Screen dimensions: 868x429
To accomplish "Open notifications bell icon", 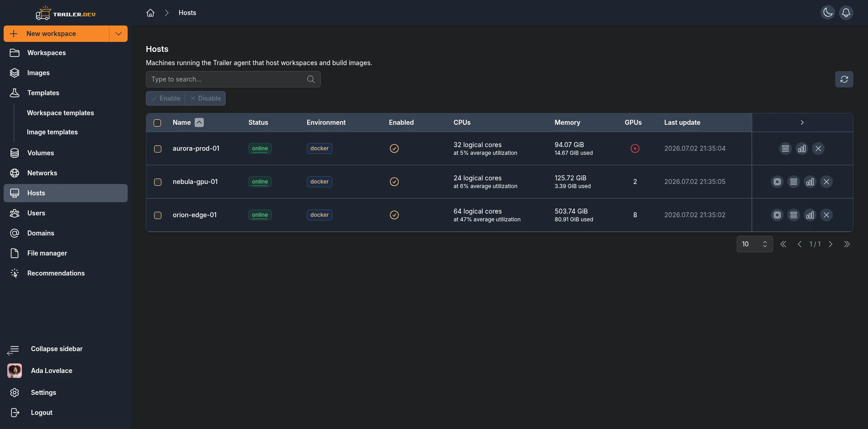I will click(846, 13).
